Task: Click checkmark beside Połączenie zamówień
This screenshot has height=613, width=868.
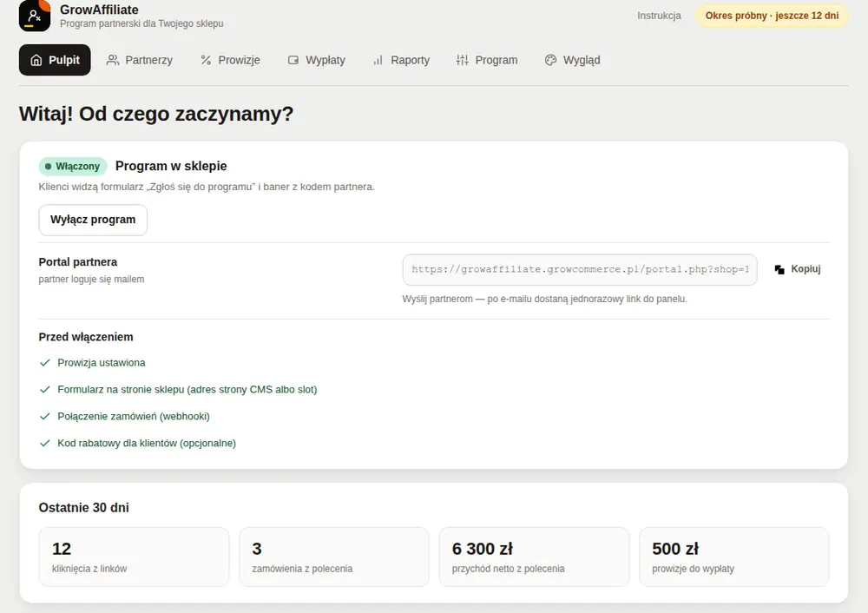Action: coord(45,417)
